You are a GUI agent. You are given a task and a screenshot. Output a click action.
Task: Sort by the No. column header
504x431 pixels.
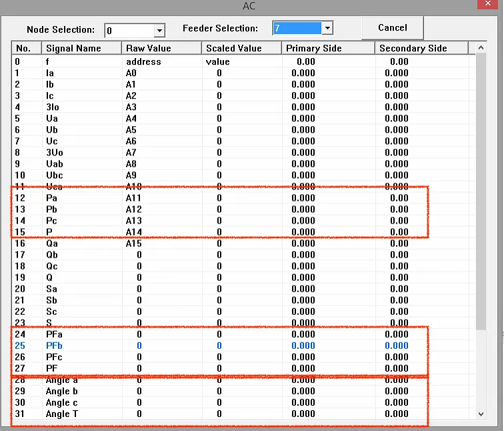click(27, 48)
